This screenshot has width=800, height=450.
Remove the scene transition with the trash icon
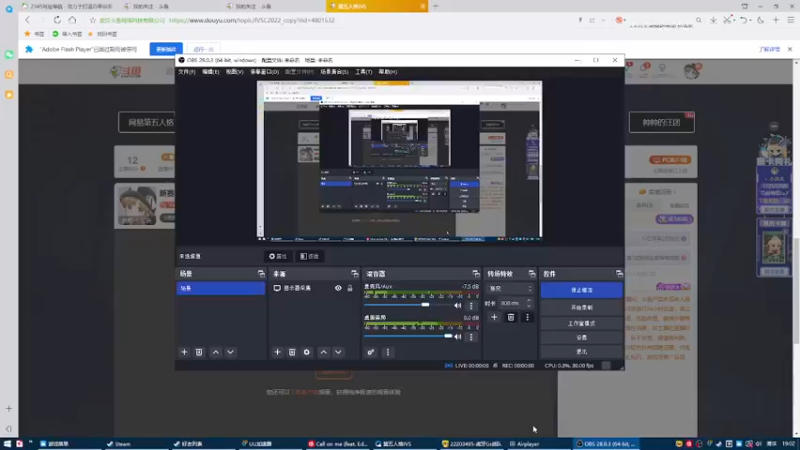click(x=511, y=317)
